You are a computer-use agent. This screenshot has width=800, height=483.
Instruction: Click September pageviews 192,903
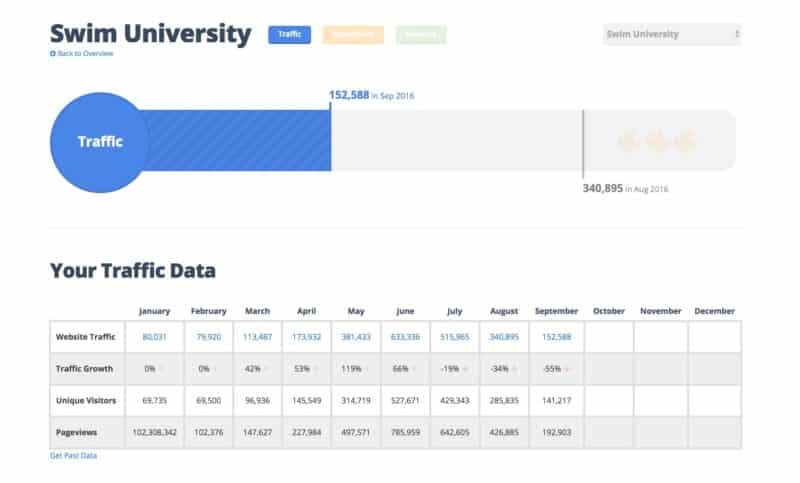pyautogui.click(x=557, y=432)
